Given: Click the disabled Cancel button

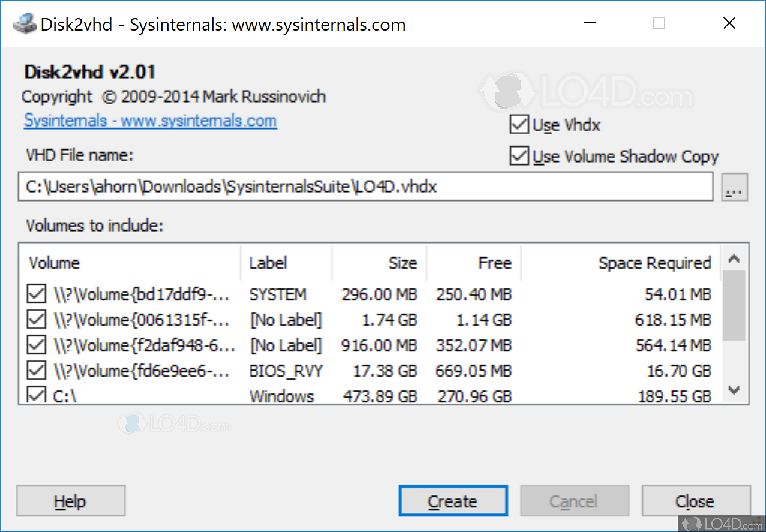Looking at the screenshot, I should click(575, 501).
